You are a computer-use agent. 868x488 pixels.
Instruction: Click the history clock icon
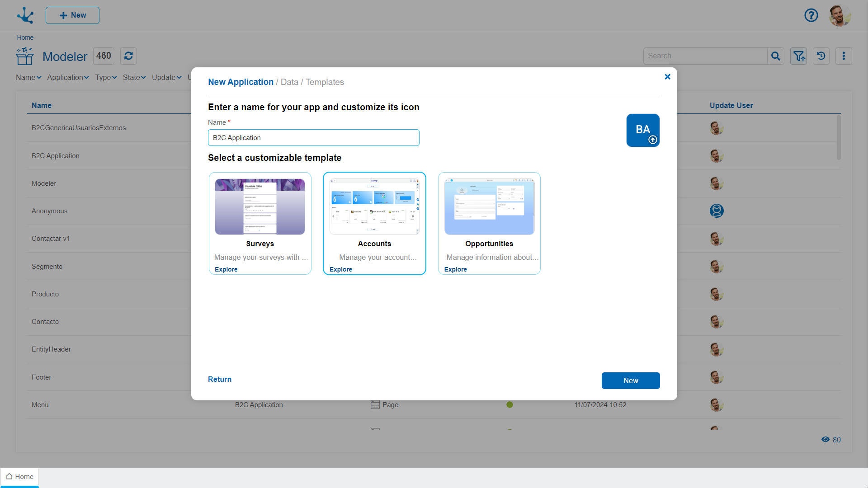click(821, 56)
